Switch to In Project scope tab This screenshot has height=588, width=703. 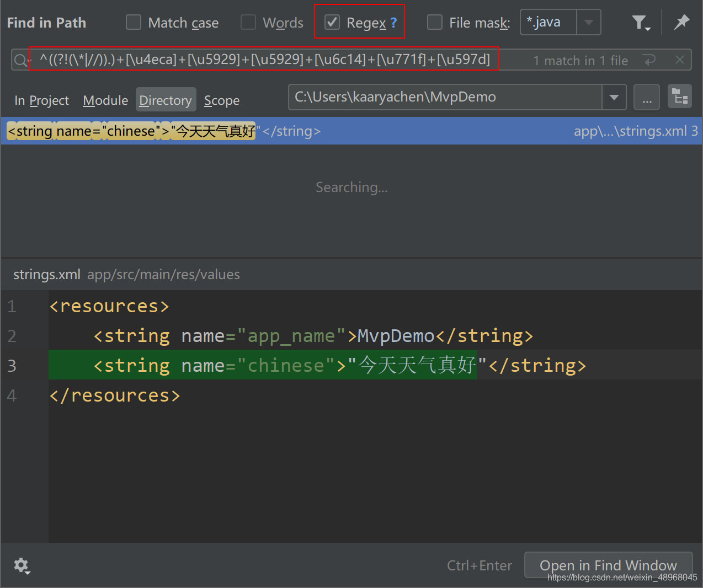tap(41, 100)
